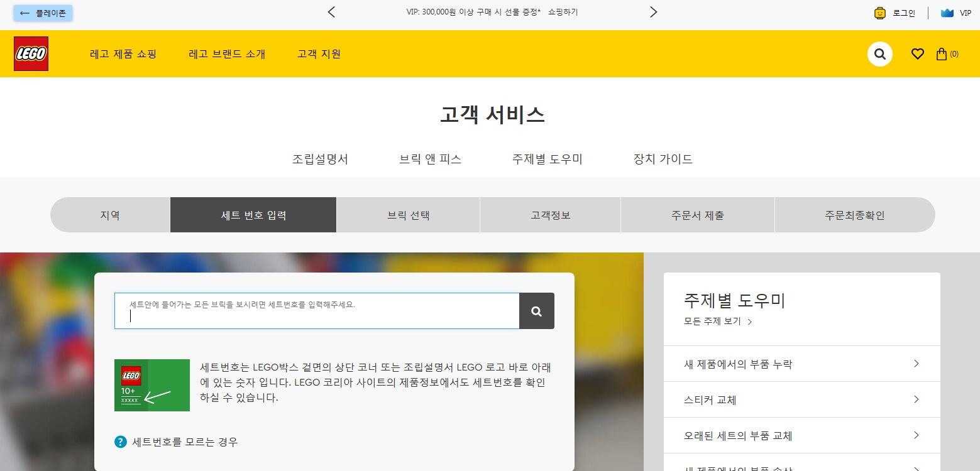The width and height of the screenshot is (980, 471).
Task: Click the VIP text label
Action: [x=966, y=13]
